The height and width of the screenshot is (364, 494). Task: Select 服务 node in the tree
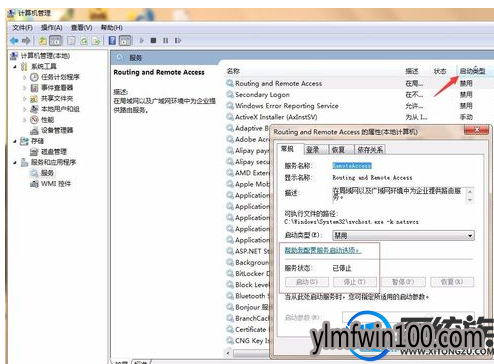[x=47, y=173]
